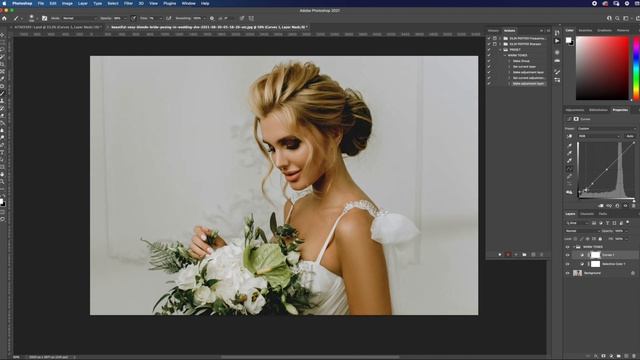Click the play selection button in Actions panel
Screen dimensions: 640x360
516,255
